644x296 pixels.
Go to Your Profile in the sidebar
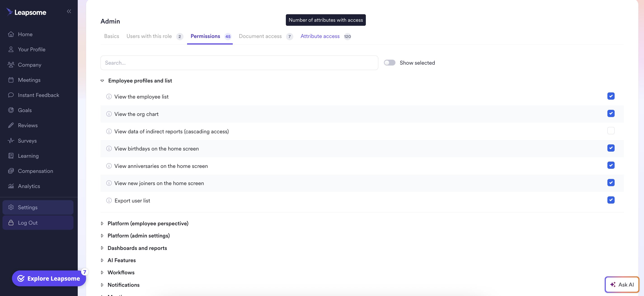coord(31,49)
